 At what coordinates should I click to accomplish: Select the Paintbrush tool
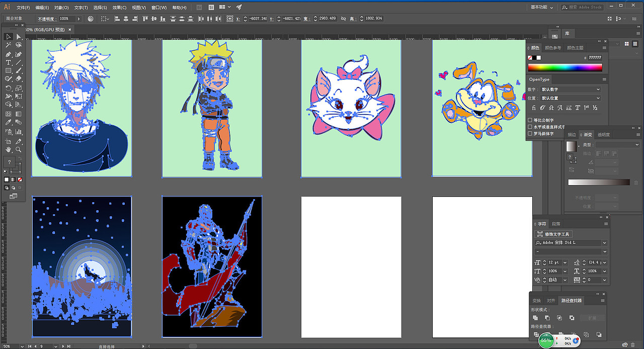tap(19, 70)
